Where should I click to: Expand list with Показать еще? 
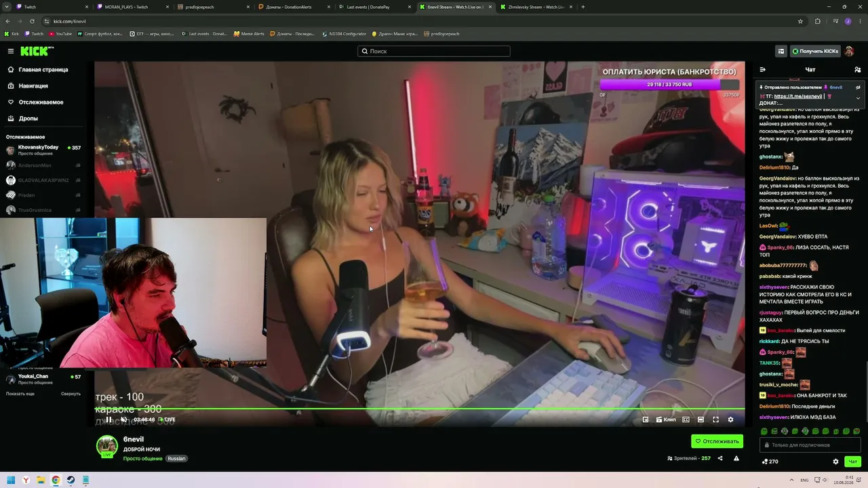(20, 394)
